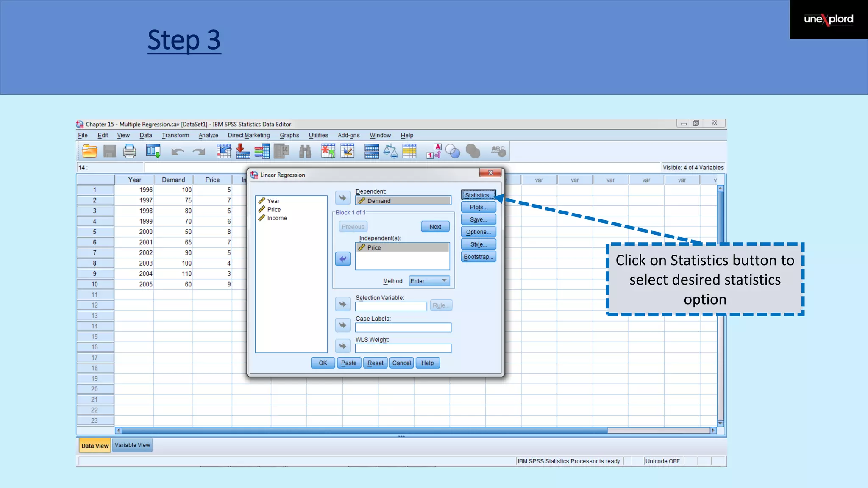Click the horizontal scrollbar of the data grid
The height and width of the screenshot is (488, 868).
click(x=364, y=430)
